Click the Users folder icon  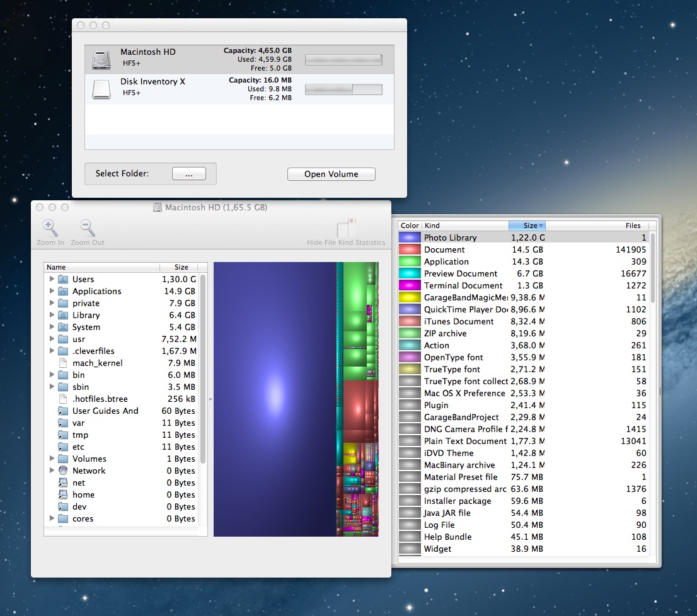[63, 280]
